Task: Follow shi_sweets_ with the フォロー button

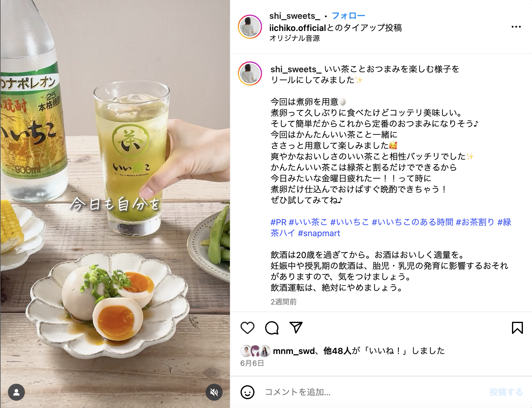Action: pos(348,16)
